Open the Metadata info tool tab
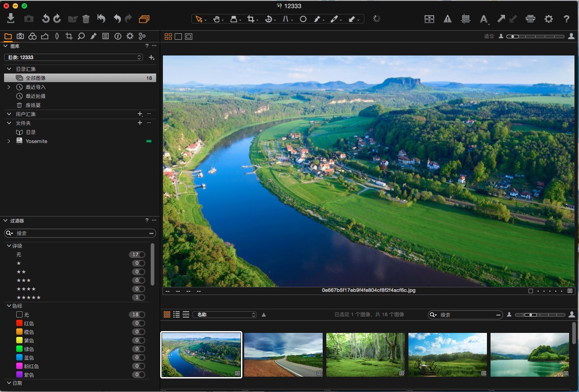The width and height of the screenshot is (579, 392). [x=118, y=36]
